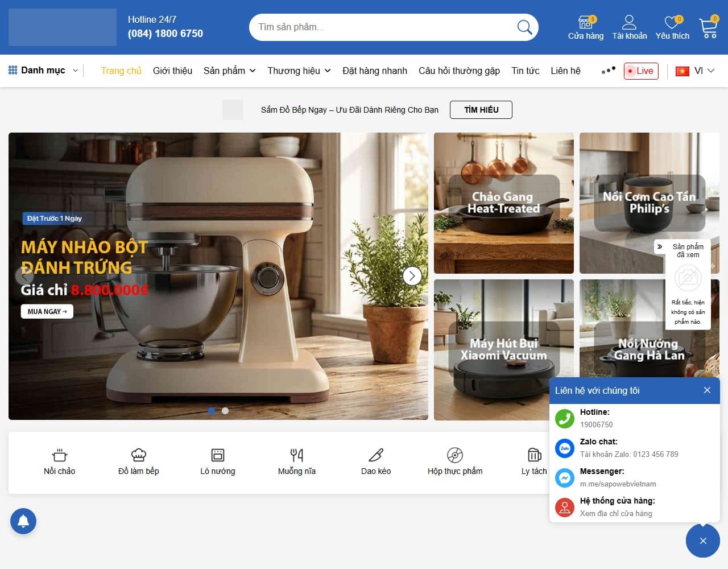Click the TÌM HIỂU button
The height and width of the screenshot is (569, 728).
click(481, 110)
